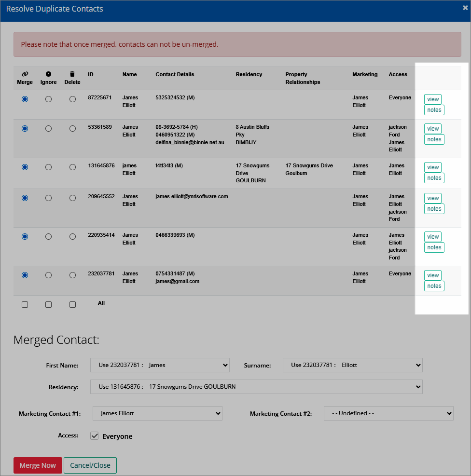
Task: Click the Merge Now button
Action: point(38,465)
